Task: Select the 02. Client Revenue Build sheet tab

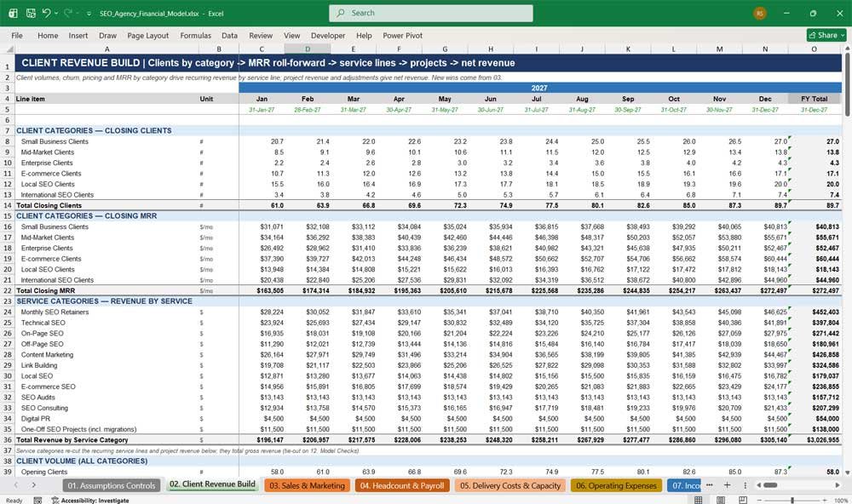Action: [x=212, y=484]
